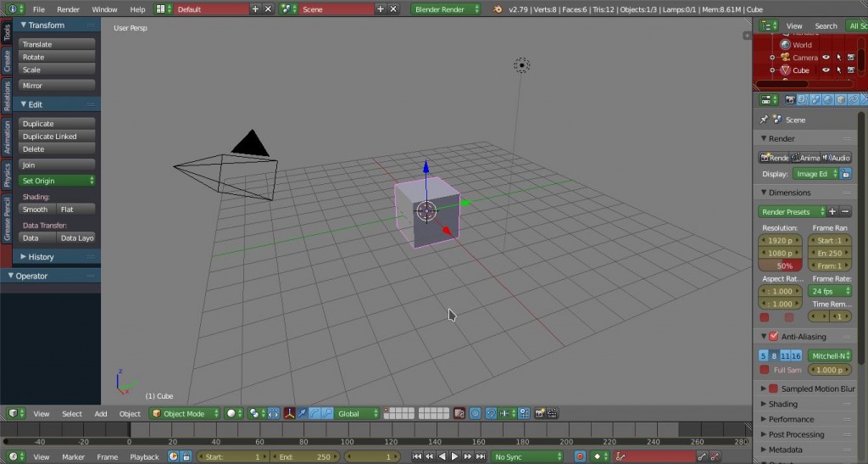The height and width of the screenshot is (464, 868).
Task: Open the Help menu
Action: (137, 9)
